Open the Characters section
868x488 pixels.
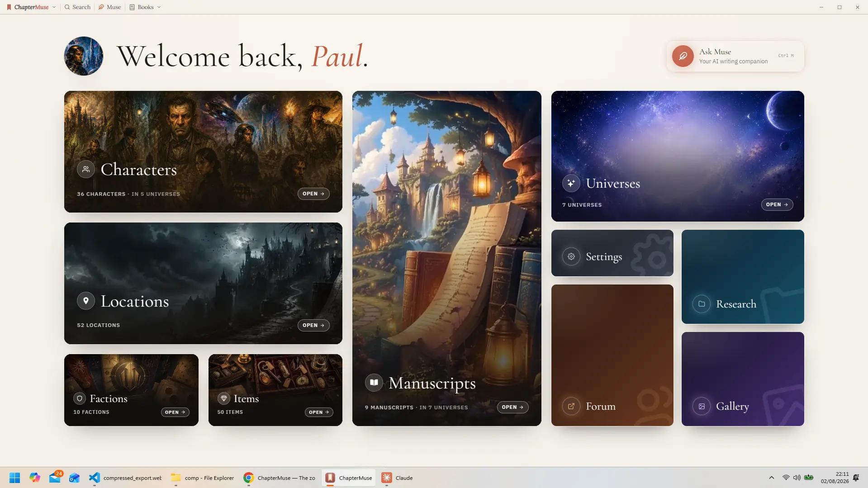coord(313,194)
